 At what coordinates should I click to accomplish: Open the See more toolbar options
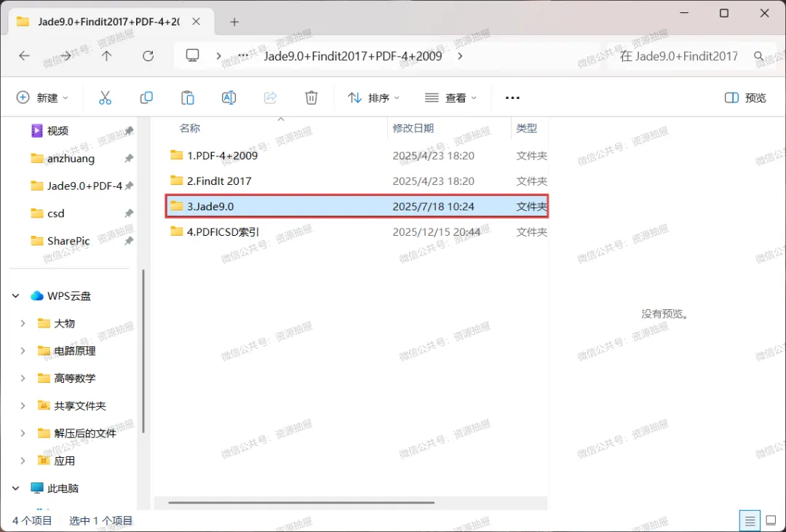[x=512, y=98]
